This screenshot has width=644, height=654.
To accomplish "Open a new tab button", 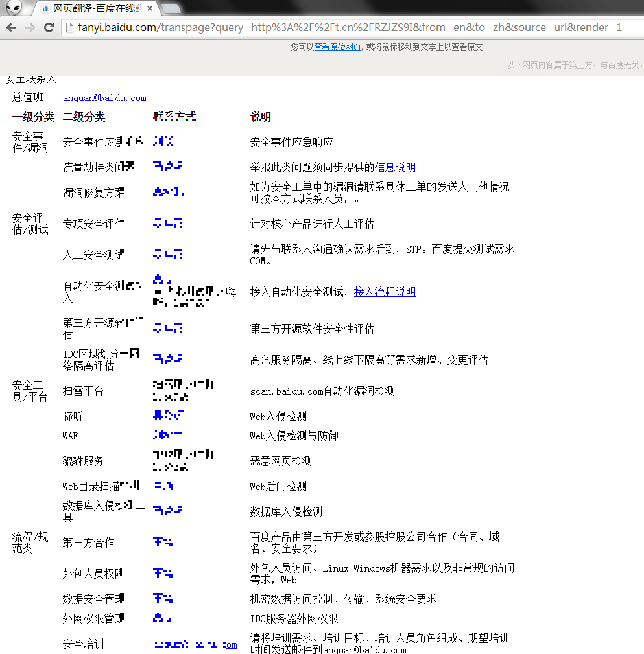I will (171, 8).
